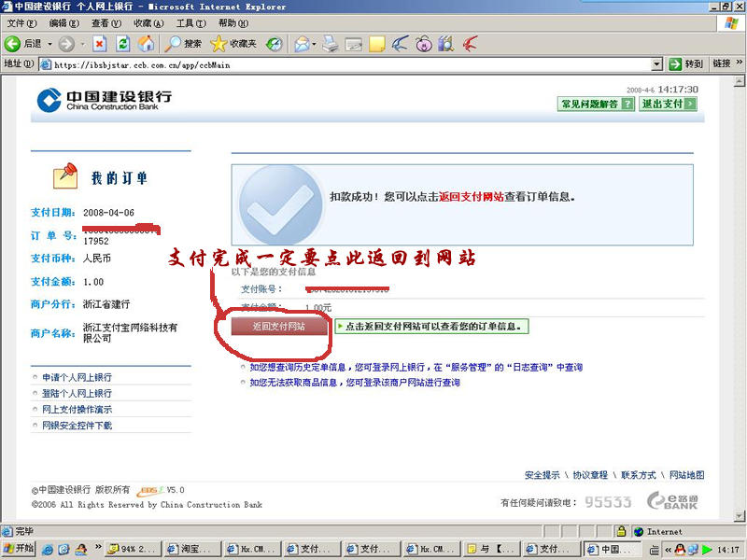747x560 pixels.
Task: Click the network computers tray icon
Action: 693,550
